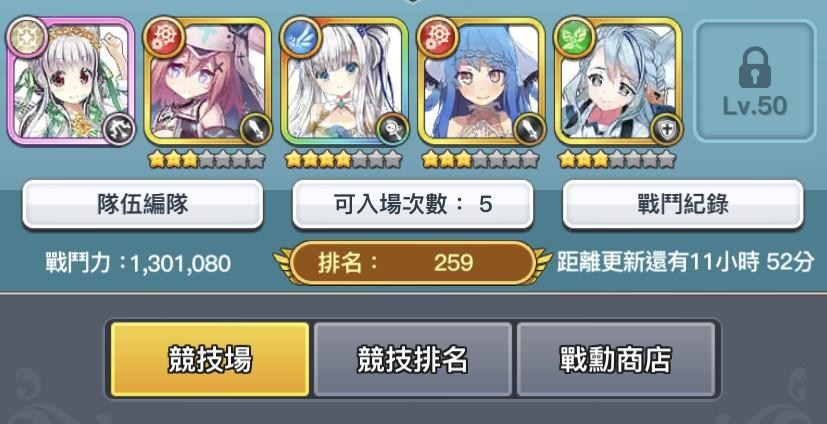Select the silver-haired flower crown character portrait
This screenshot has height=424, width=827.
click(x=71, y=81)
